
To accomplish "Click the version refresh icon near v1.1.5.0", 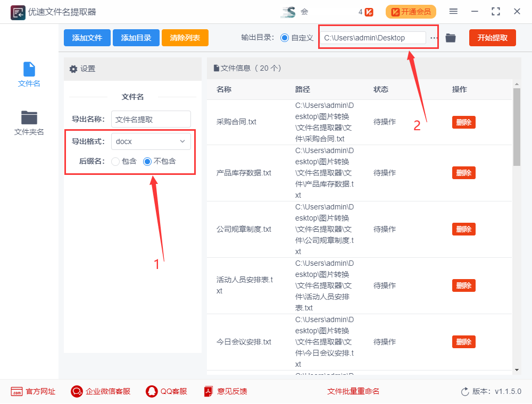I will [463, 391].
